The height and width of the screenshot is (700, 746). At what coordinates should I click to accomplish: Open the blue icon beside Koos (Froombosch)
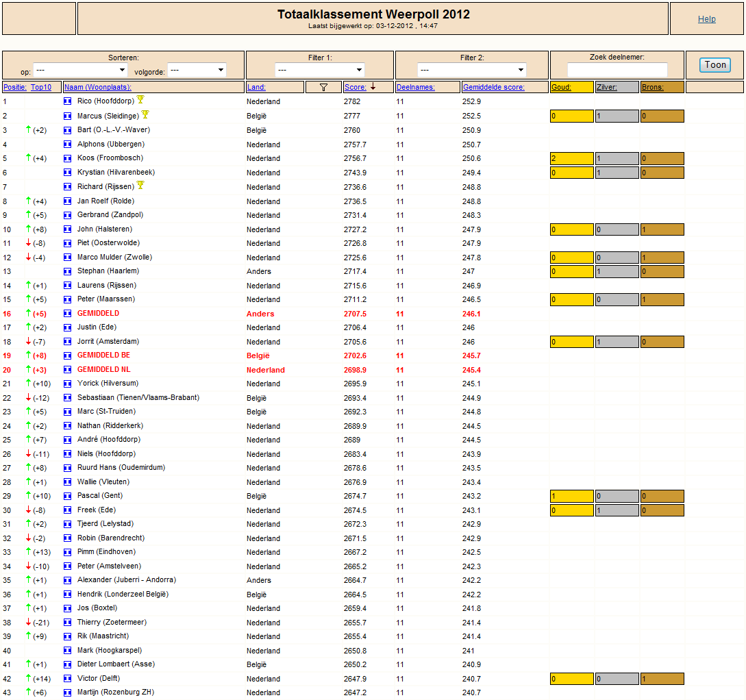point(68,158)
